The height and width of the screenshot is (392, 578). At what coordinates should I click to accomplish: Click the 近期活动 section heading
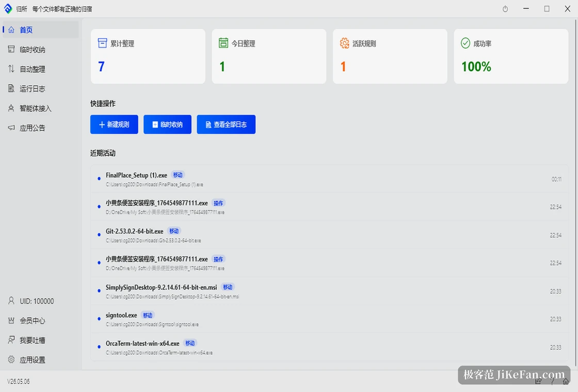tap(103, 153)
